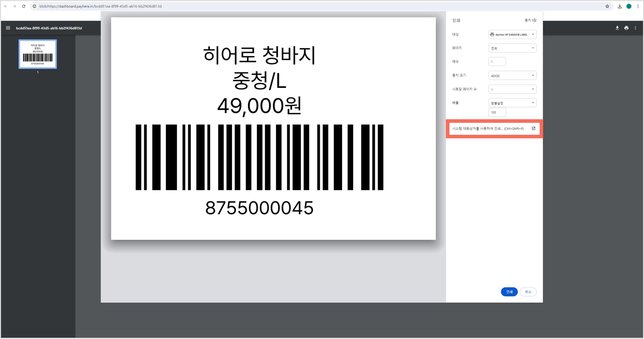Click the 49,000원 price in preview

pyautogui.click(x=259, y=106)
